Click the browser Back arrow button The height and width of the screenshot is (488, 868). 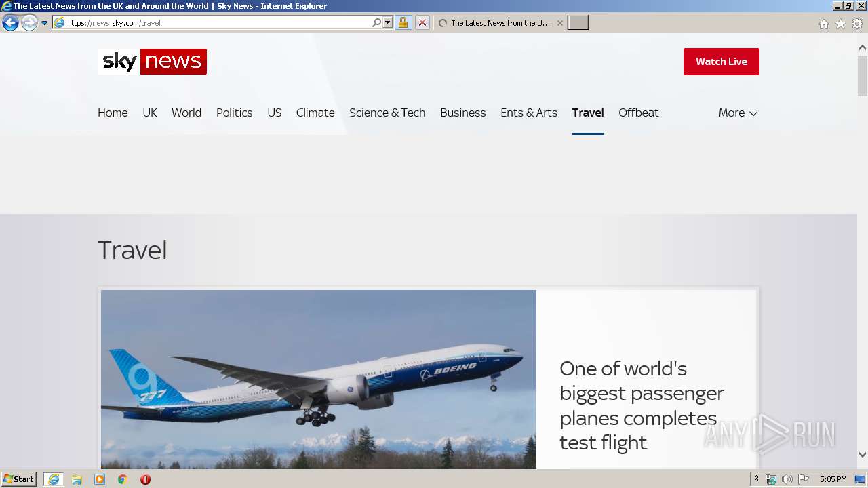click(10, 23)
